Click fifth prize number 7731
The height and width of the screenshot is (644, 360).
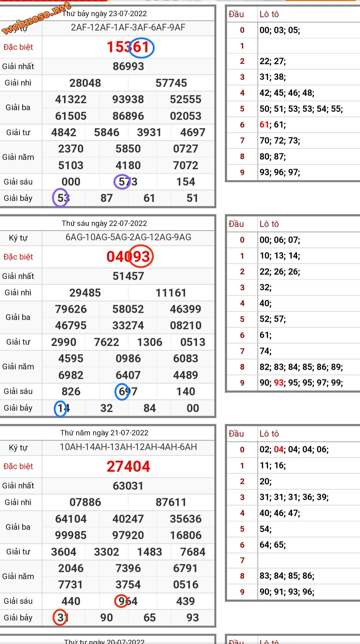pos(71,585)
